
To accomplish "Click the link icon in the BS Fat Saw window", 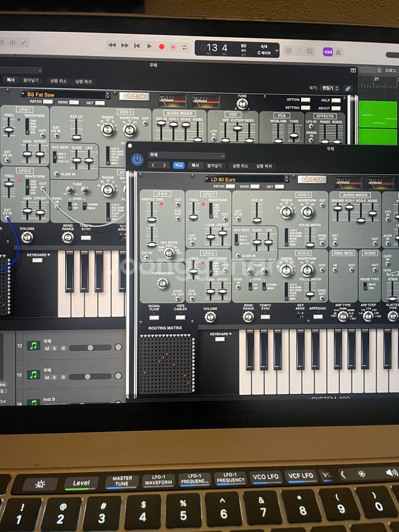I will [348, 88].
